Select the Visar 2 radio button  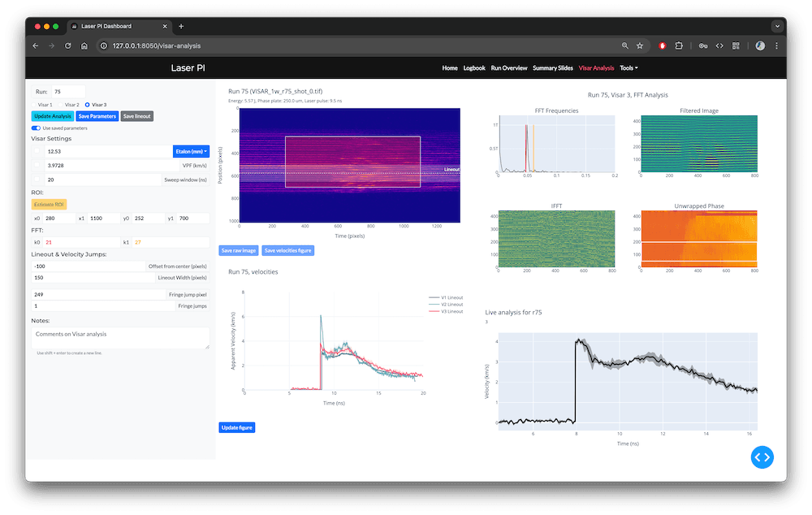coord(62,105)
